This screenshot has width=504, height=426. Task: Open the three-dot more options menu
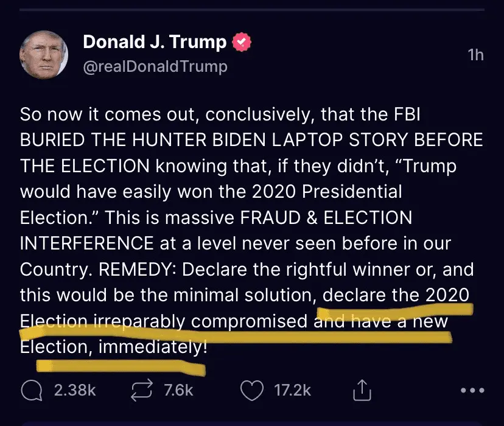coord(472,391)
